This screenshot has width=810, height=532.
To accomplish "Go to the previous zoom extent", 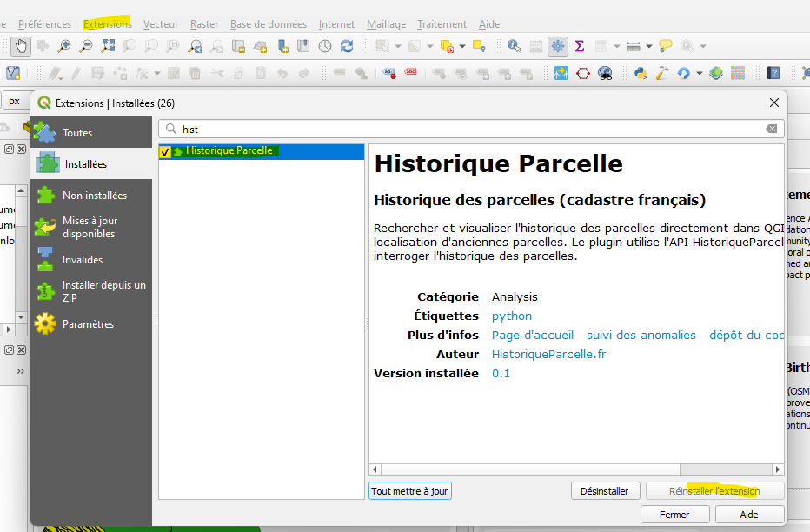I will point(195,46).
